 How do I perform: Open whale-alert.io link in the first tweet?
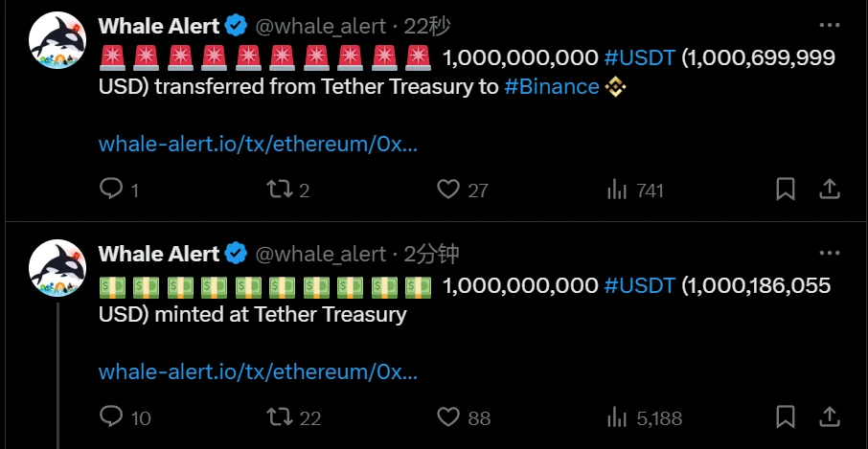[258, 145]
